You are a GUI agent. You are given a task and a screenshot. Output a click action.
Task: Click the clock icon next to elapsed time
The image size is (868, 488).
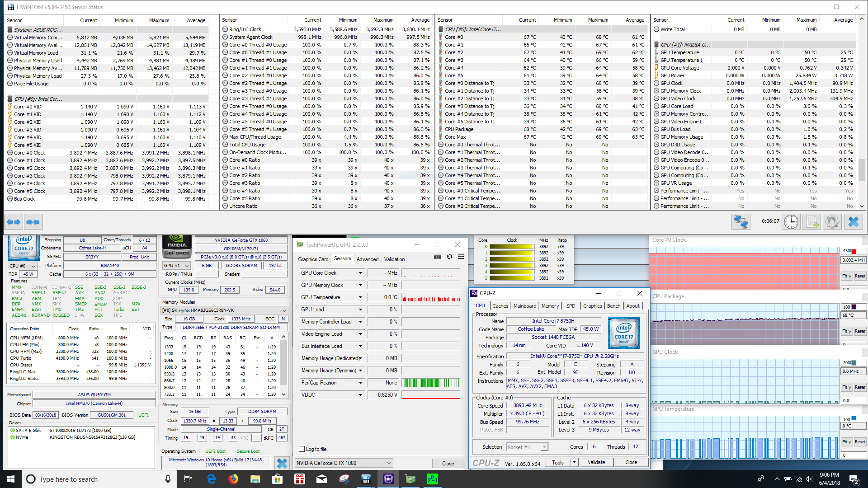[791, 222]
